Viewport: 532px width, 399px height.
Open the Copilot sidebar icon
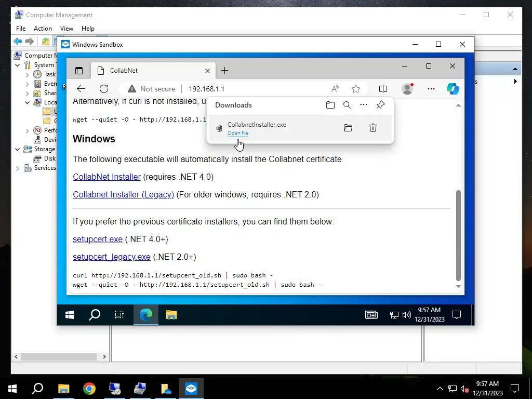point(453,89)
